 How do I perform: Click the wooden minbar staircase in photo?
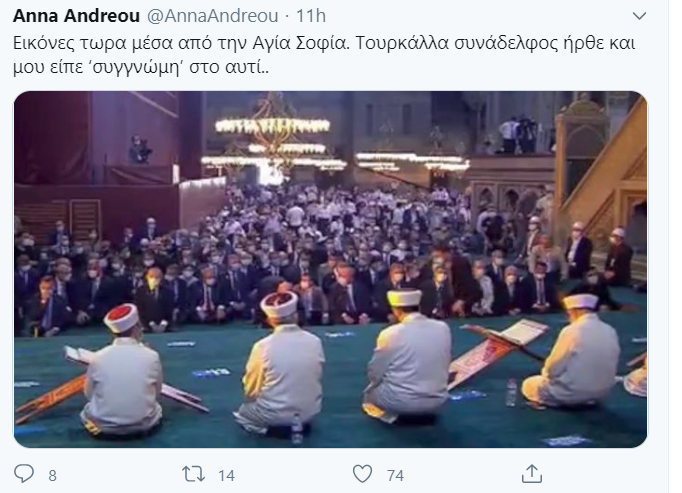pos(603,183)
